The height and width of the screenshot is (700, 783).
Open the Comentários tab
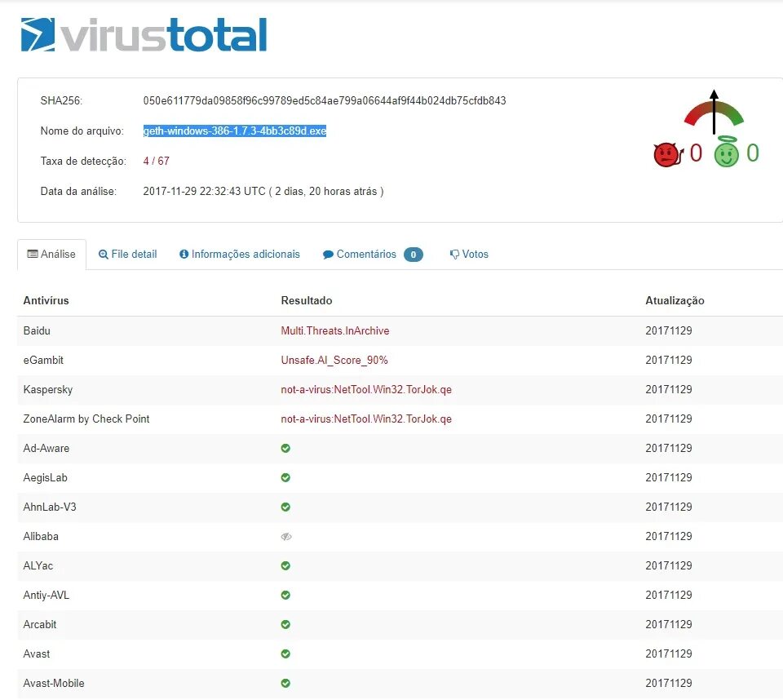click(x=373, y=255)
